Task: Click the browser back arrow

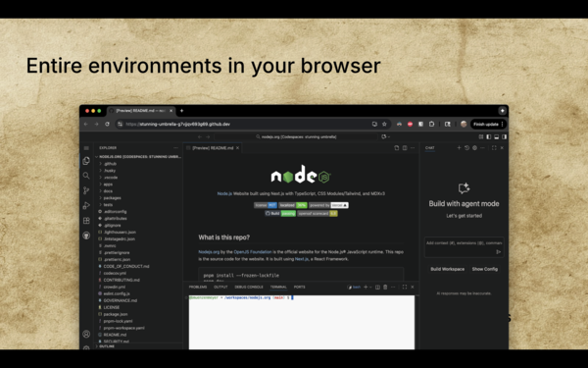Action: tap(86, 124)
